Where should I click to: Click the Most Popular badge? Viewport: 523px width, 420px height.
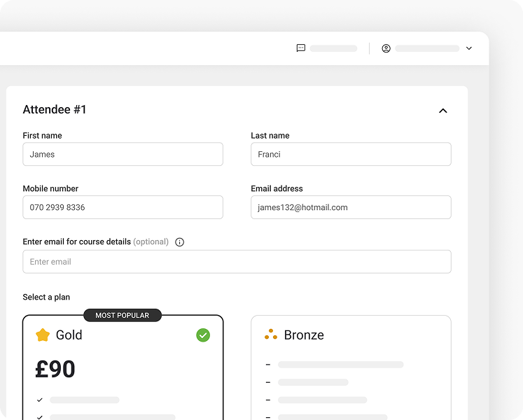(123, 316)
